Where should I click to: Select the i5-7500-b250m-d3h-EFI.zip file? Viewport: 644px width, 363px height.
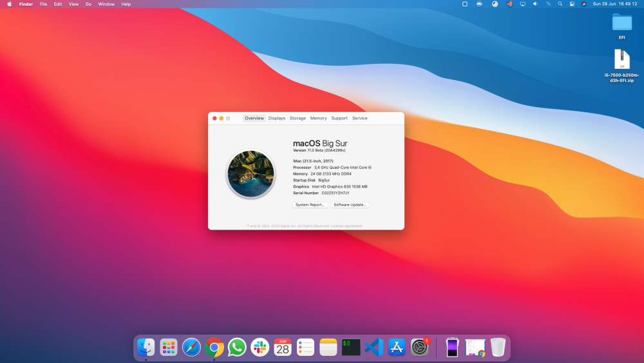coord(622,66)
